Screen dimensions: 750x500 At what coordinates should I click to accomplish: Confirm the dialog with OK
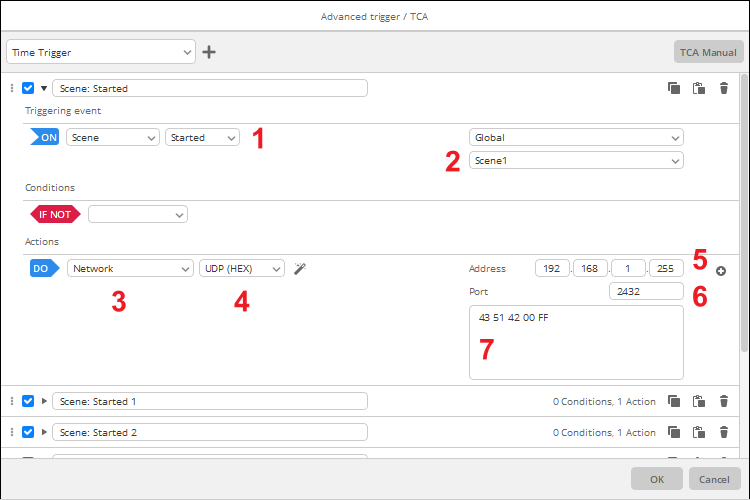tap(657, 479)
